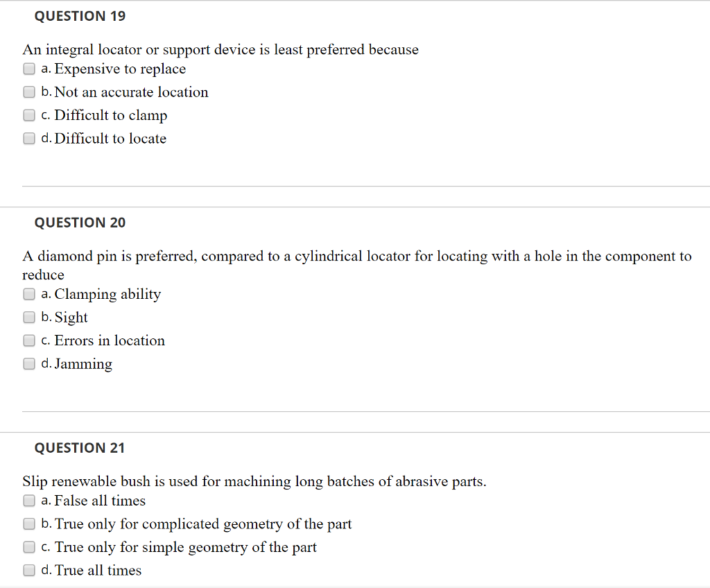Click the QUESTION 20 heading
710x588 pixels.
click(80, 223)
